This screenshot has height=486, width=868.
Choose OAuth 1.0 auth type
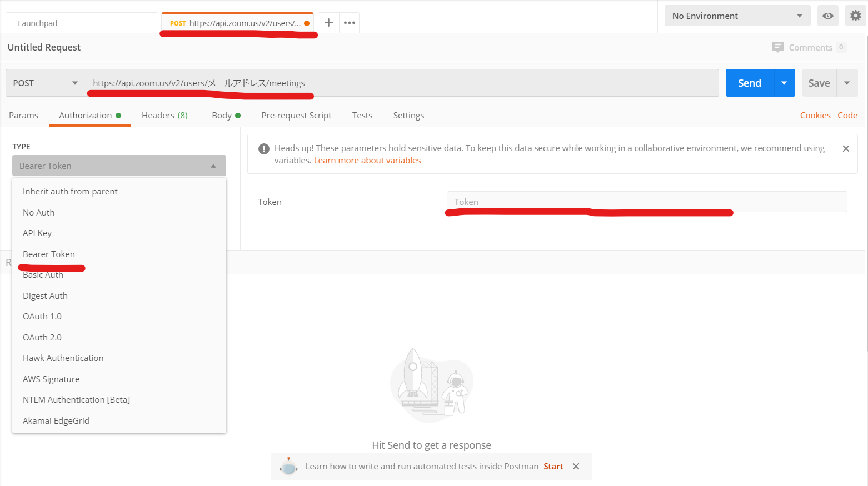(x=119, y=316)
